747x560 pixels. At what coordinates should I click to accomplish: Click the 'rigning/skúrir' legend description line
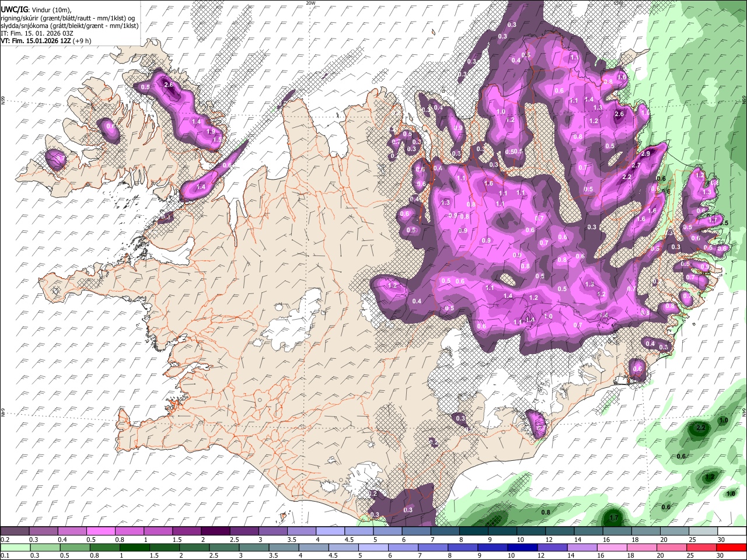[x=68, y=18]
